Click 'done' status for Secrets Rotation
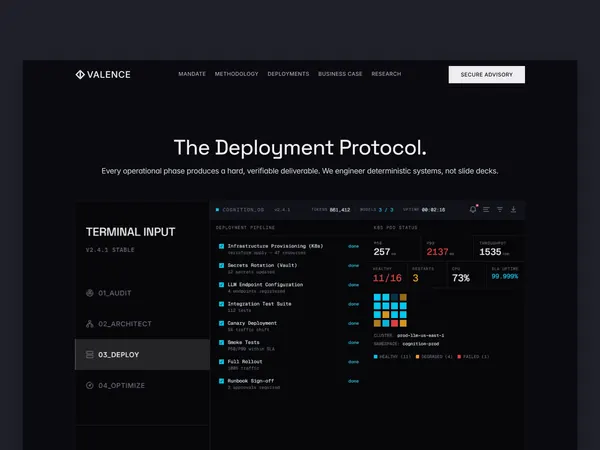 pos(354,265)
